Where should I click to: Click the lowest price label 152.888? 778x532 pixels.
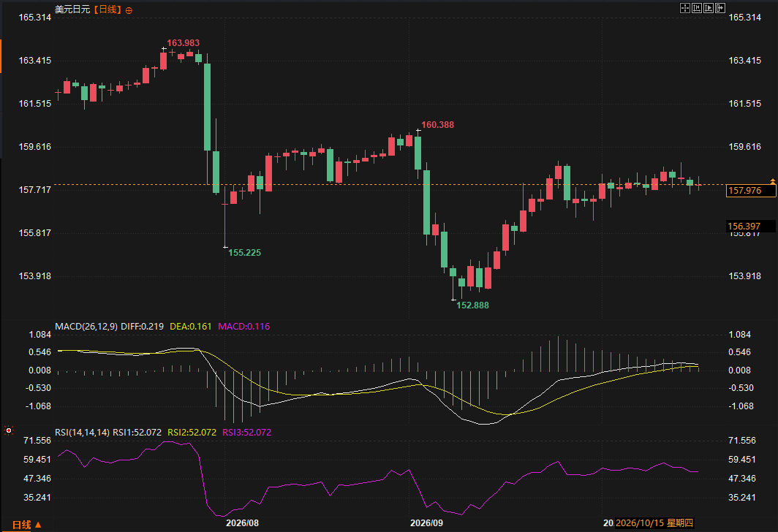point(473,305)
